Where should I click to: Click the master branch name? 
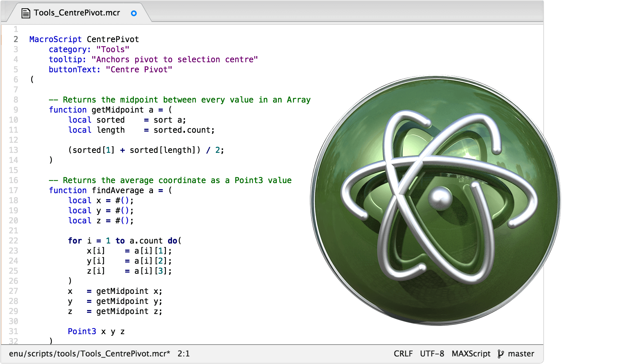[521, 354]
